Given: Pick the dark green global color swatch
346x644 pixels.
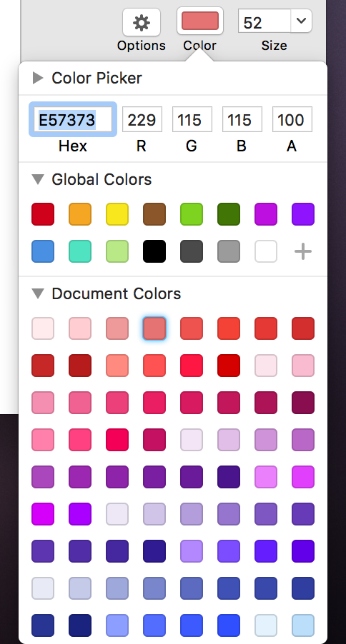Looking at the screenshot, I should tap(229, 214).
